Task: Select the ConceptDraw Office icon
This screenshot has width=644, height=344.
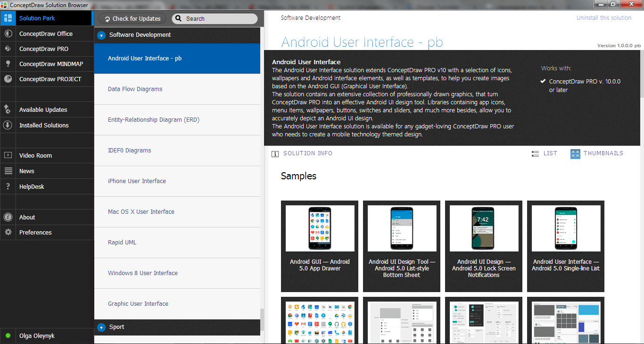Action: (x=8, y=34)
